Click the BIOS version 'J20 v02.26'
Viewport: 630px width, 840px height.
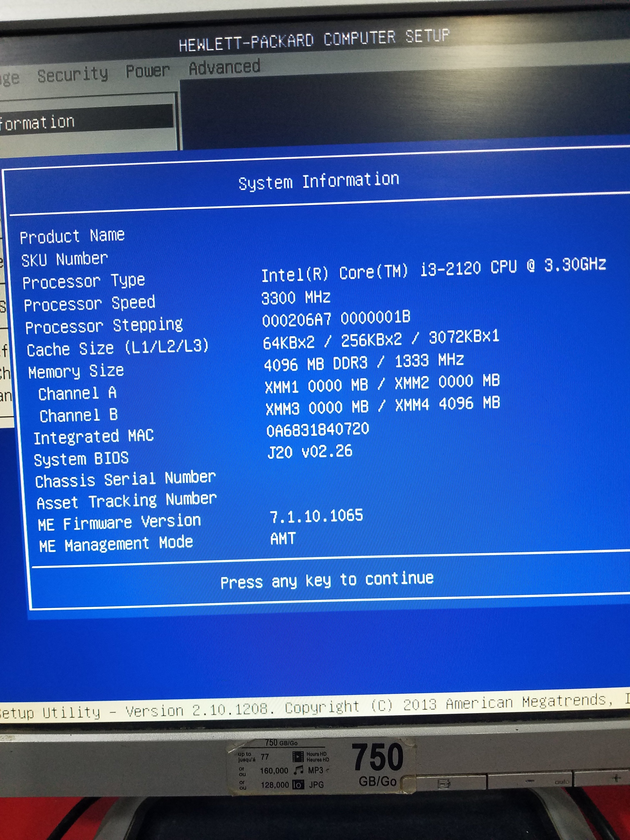310,451
